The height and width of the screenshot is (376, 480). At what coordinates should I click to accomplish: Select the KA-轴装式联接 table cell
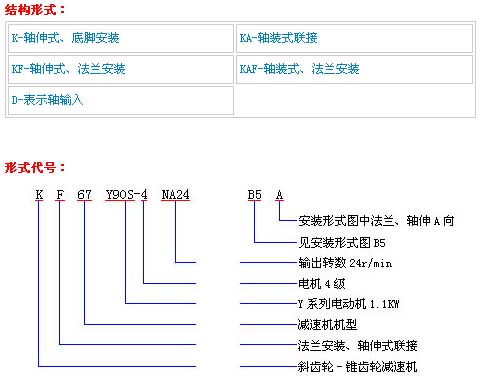pos(354,38)
